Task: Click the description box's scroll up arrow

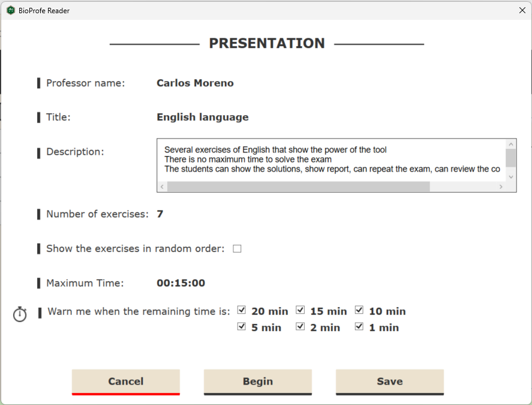Action: (511, 145)
